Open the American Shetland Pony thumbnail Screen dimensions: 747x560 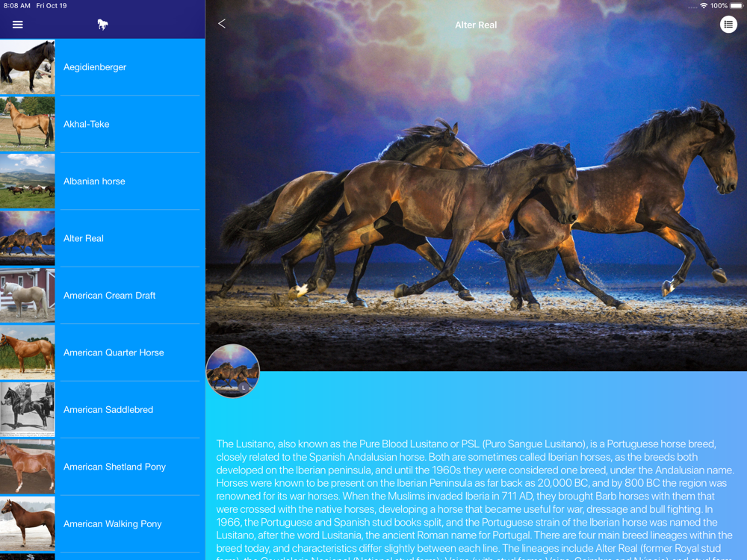(27, 467)
